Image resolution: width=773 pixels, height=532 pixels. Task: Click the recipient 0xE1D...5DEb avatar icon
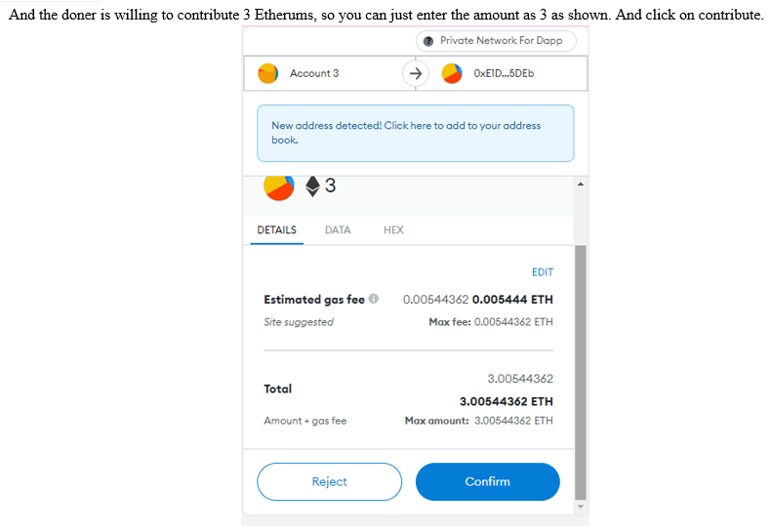coord(452,74)
